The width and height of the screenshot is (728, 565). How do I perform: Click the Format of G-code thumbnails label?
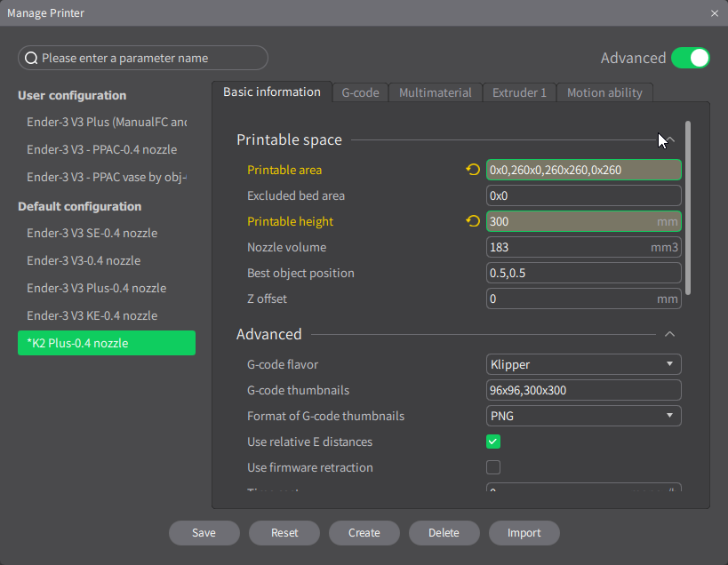click(x=326, y=416)
